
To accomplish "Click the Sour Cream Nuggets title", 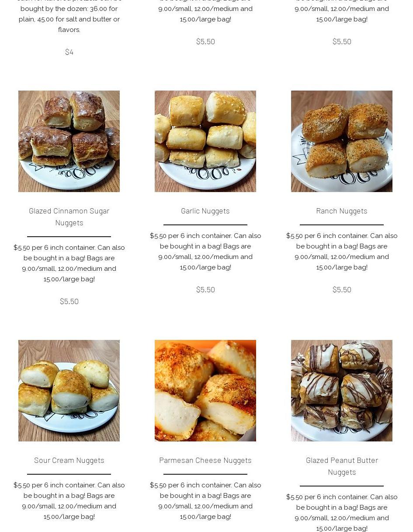I will 69,460.
